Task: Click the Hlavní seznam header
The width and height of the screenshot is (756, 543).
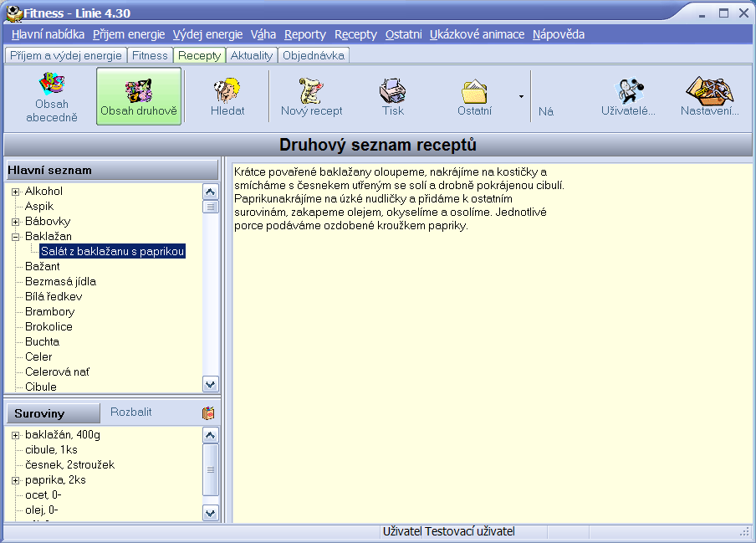Action: pyautogui.click(x=112, y=170)
